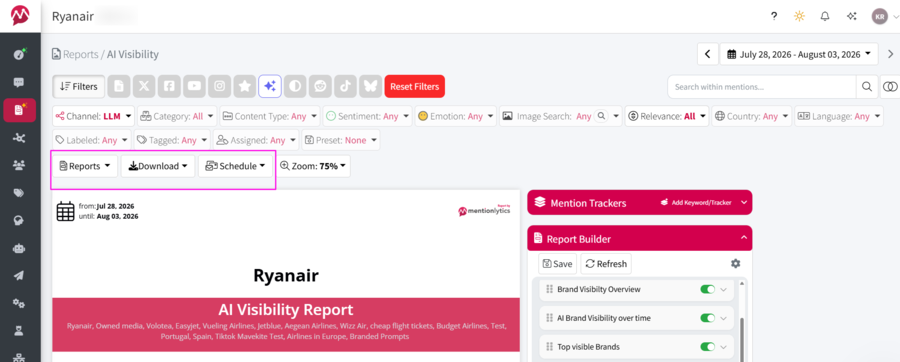Click the magnifier search button
Image resolution: width=900 pixels, height=362 pixels.
(867, 87)
